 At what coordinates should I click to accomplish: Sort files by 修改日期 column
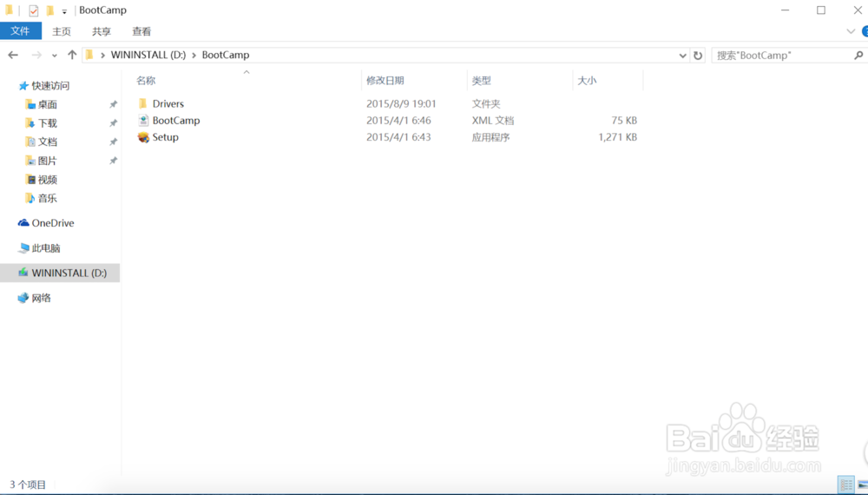(385, 80)
